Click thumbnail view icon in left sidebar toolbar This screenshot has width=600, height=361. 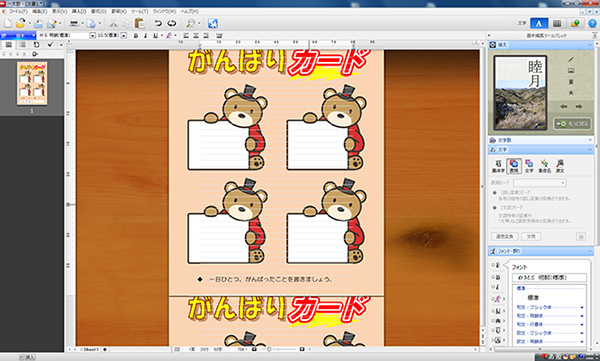tap(9, 44)
